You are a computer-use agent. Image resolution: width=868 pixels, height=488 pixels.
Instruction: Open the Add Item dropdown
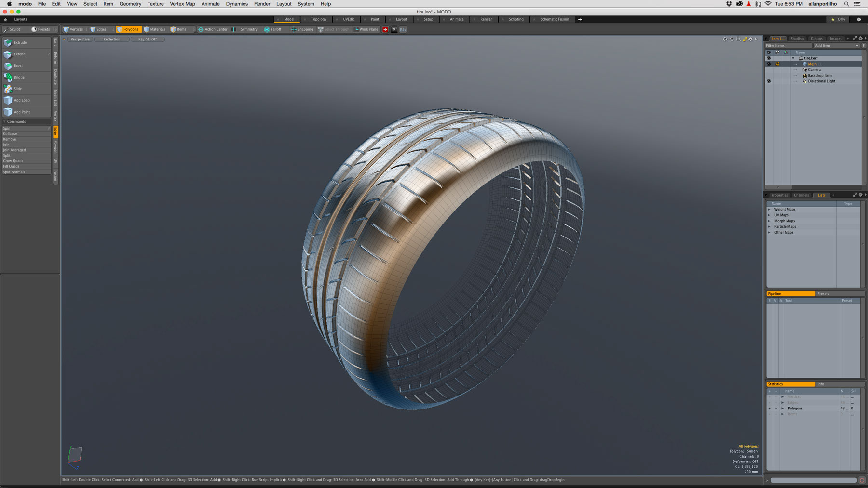pos(836,45)
